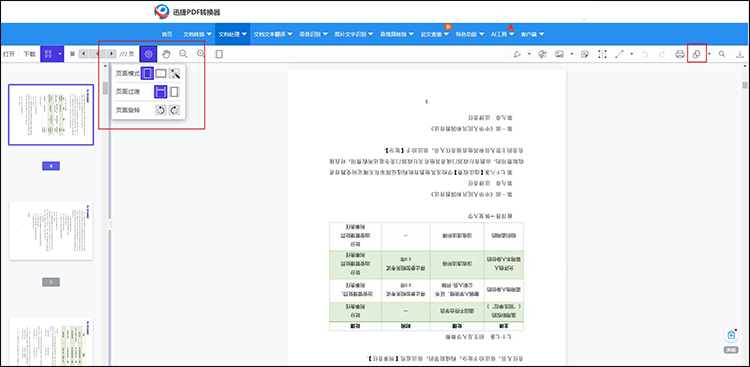Open the 文档转换 dropdown menu
750x367 pixels.
click(198, 34)
